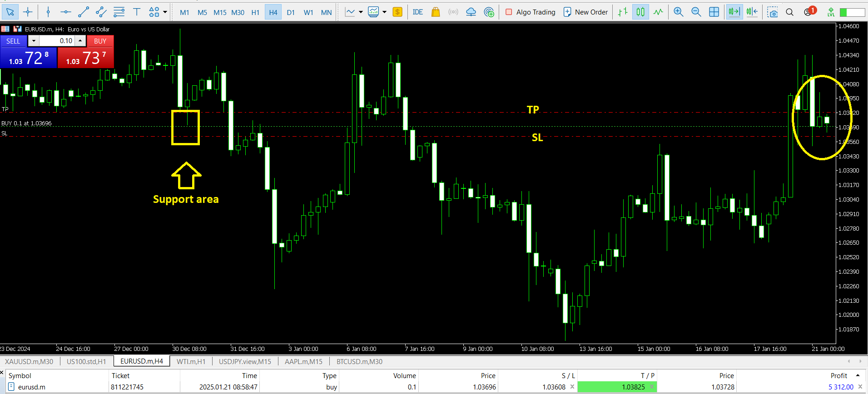Set timeframe to D1
This screenshot has width=868, height=394.
click(291, 12)
